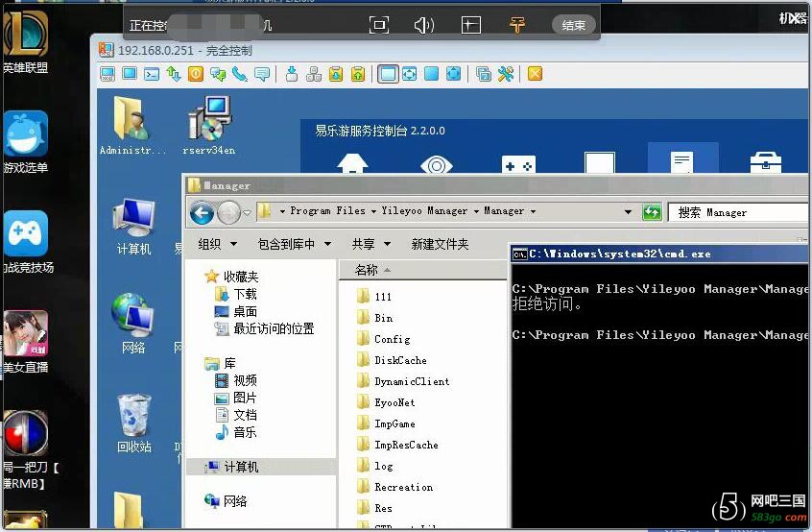The image size is (812, 532).
Task: Select 桌面 in favorites sidebar
Action: pyautogui.click(x=236, y=311)
